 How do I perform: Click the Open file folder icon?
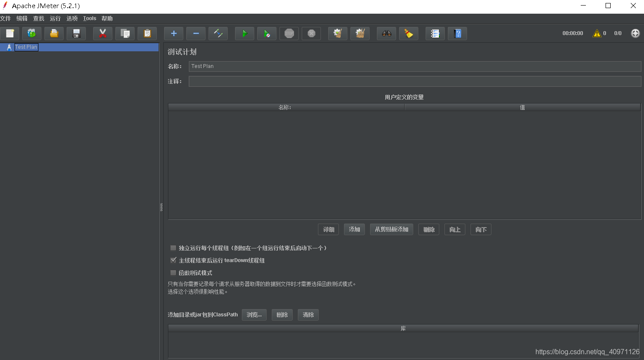(54, 33)
